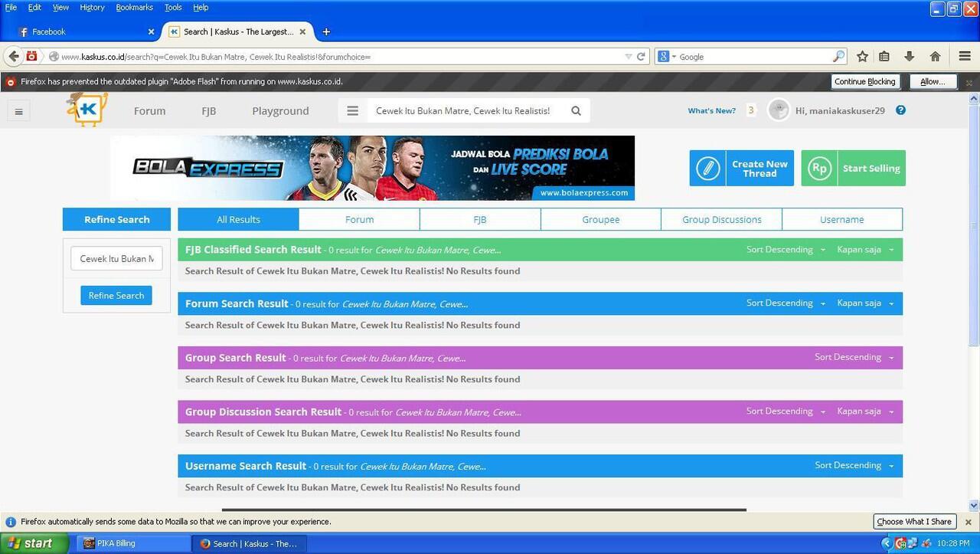Screen dimensions: 980x554
Task: Click the PIKA Billing taskbar icon
Action: 132,543
